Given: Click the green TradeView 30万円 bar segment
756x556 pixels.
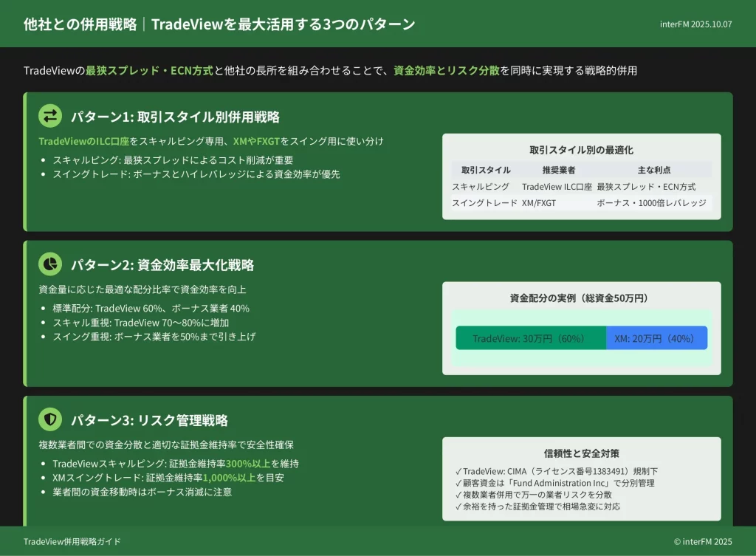Looking at the screenshot, I should click(x=530, y=338).
